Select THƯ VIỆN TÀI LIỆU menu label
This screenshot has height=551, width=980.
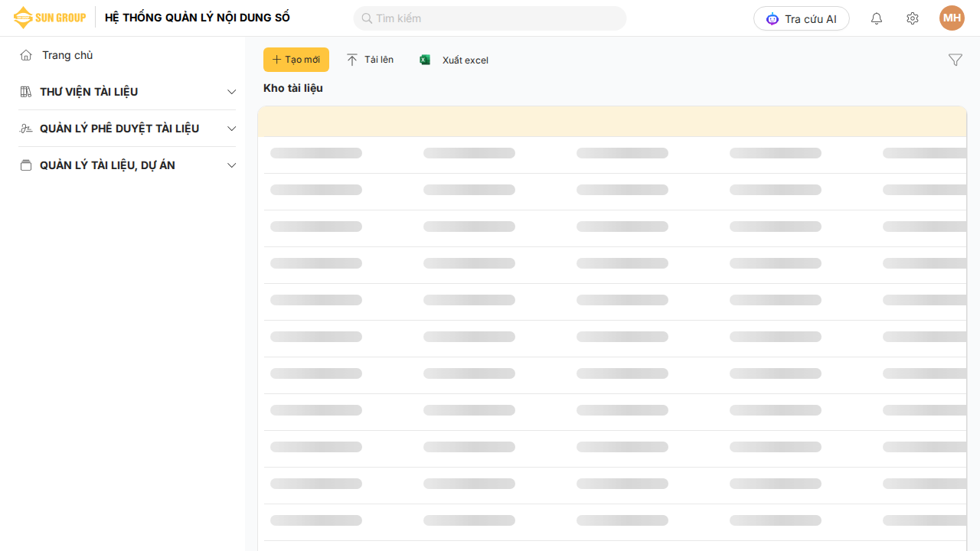[89, 92]
